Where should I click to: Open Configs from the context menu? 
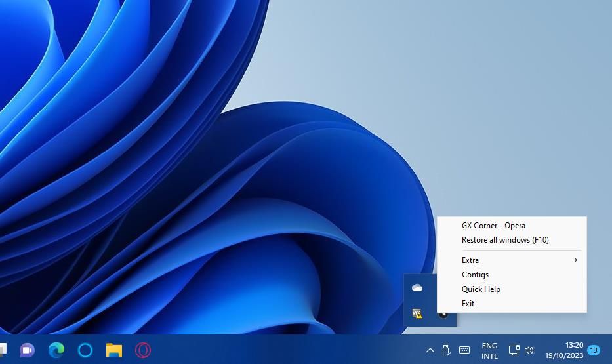(x=475, y=275)
